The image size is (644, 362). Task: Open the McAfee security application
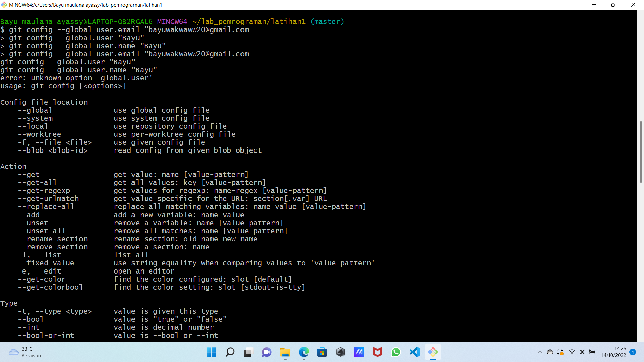[378, 352]
